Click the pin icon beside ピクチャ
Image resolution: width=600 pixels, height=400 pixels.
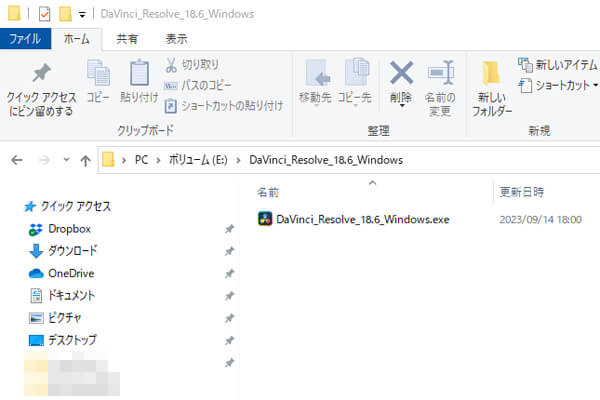point(229,318)
